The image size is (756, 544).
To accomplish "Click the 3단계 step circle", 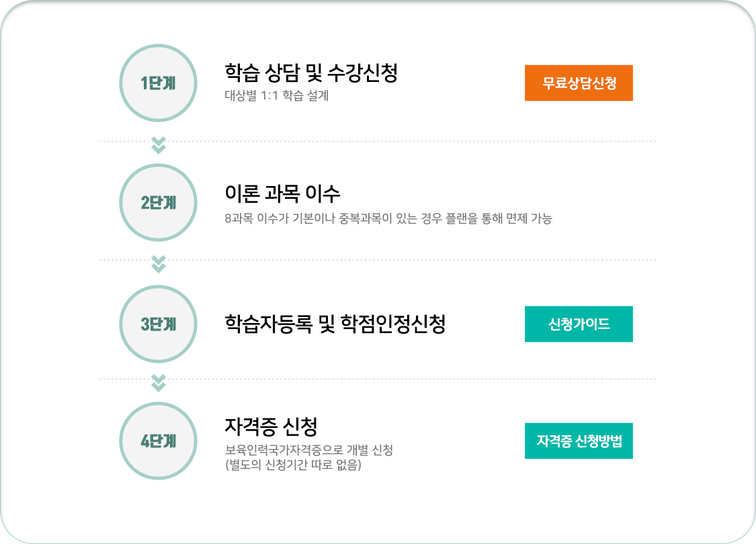I will point(158,324).
